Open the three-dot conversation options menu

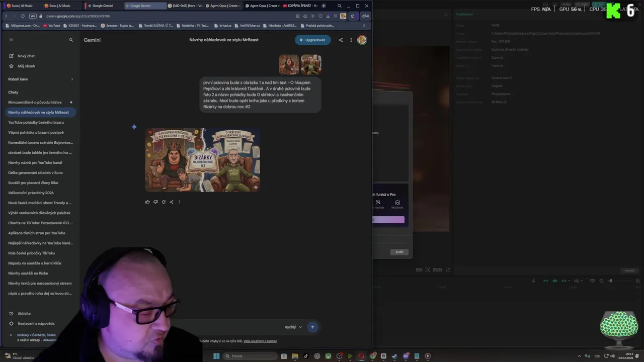click(x=351, y=40)
